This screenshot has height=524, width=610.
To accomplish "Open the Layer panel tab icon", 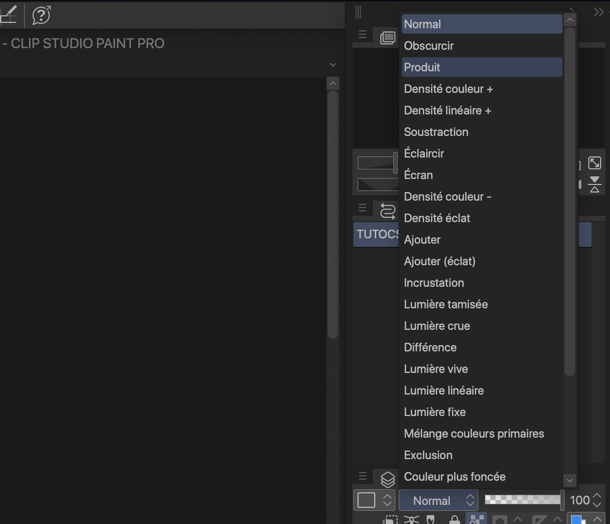I will [388, 479].
